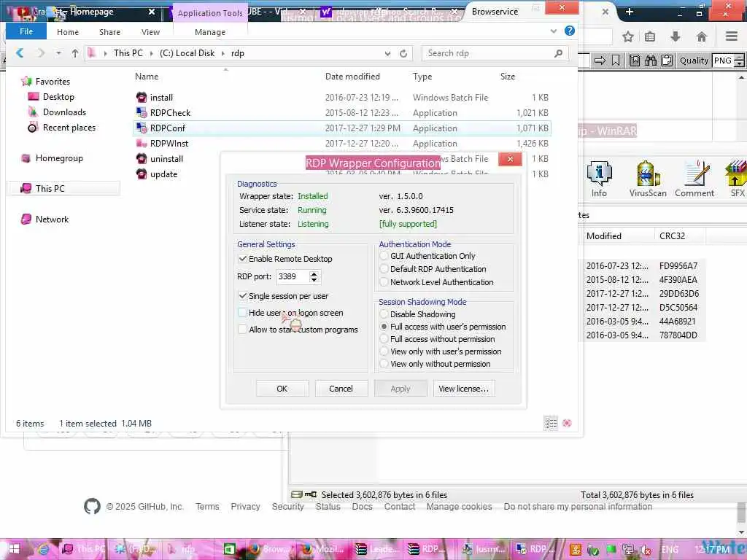Viewport: 747px width, 560px height.
Task: Open browser downloads arrow icon
Action: 675,36
